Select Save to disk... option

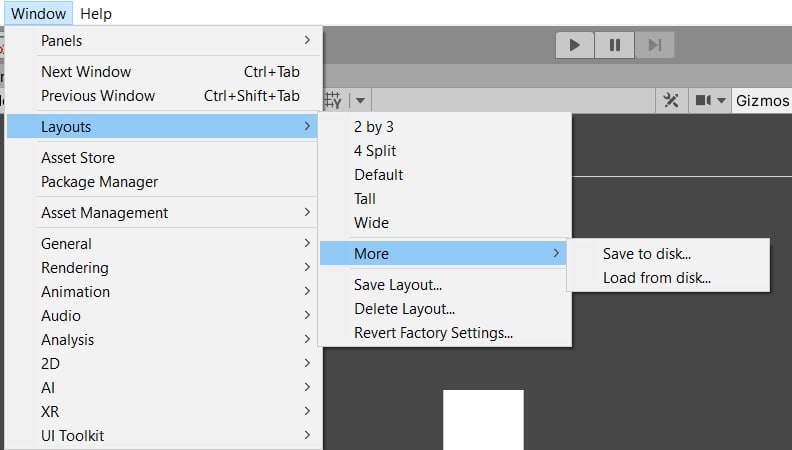(668, 254)
